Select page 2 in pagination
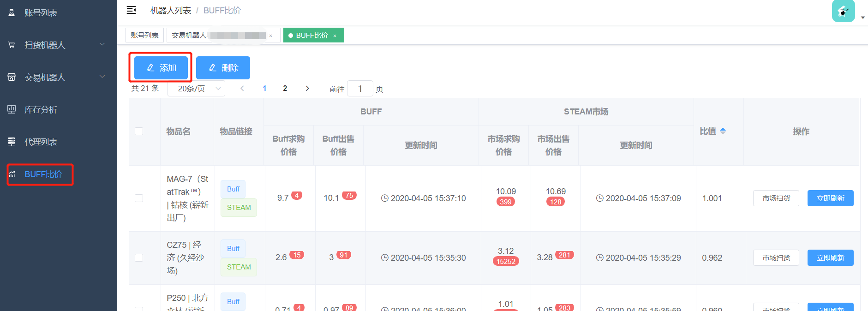The image size is (868, 311). (x=285, y=88)
